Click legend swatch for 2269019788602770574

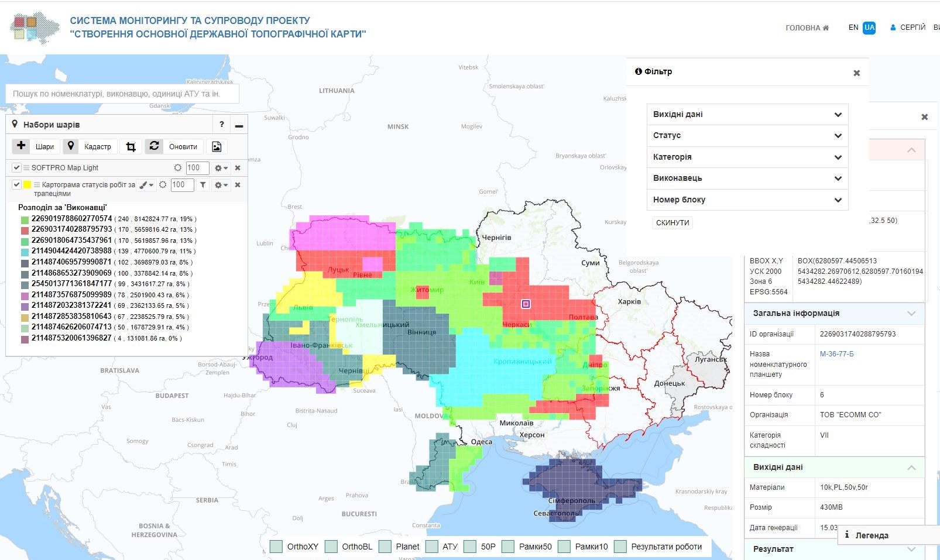(x=25, y=219)
